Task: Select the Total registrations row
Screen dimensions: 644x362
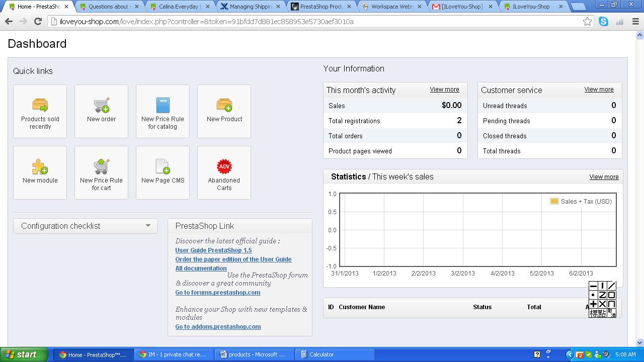Action: (x=395, y=121)
